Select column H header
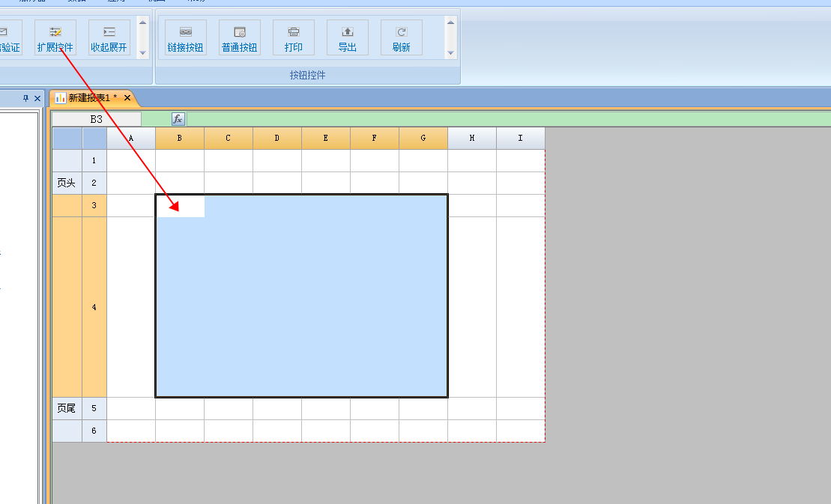The height and width of the screenshot is (504, 831). tap(472, 139)
